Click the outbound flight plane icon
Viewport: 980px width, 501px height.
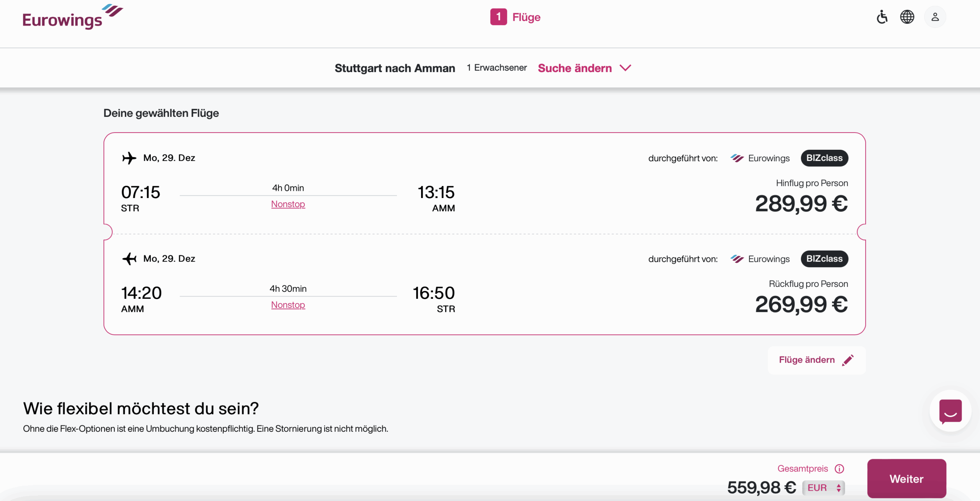coord(129,158)
